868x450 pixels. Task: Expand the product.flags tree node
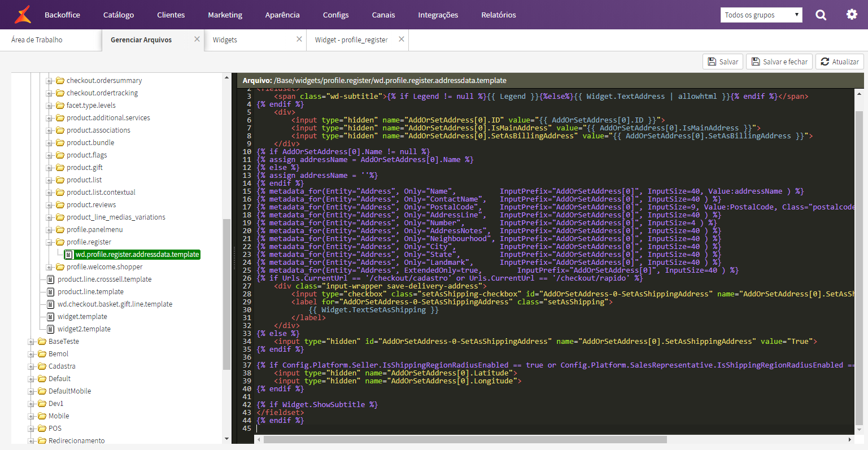click(49, 156)
